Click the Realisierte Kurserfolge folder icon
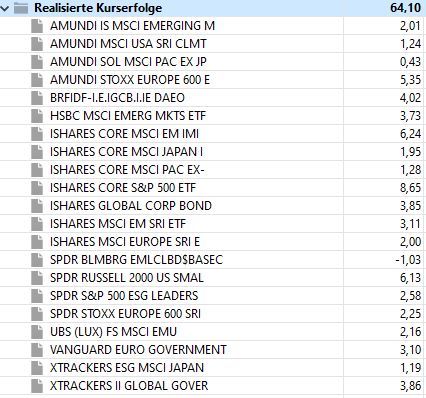Screen dimensions: 426x398 click(21, 8)
